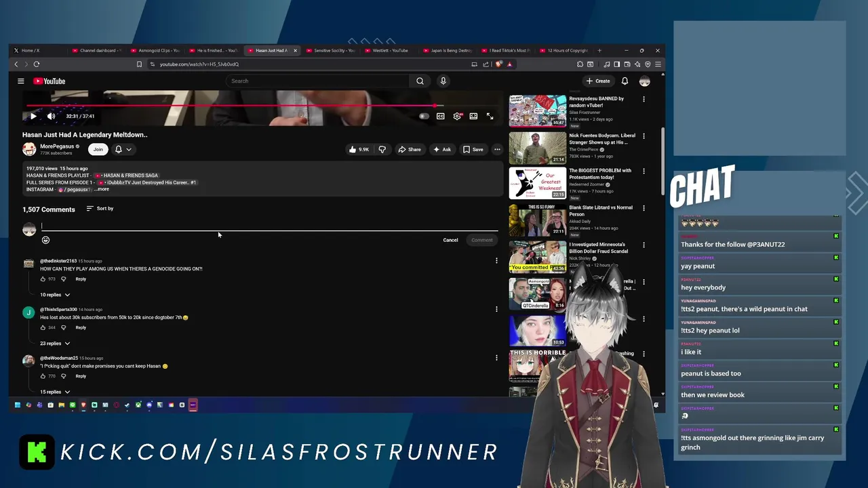Open menu for Nick Fuentes Bodycam video
Viewport: 868px width, 488px height.
pyautogui.click(x=644, y=136)
